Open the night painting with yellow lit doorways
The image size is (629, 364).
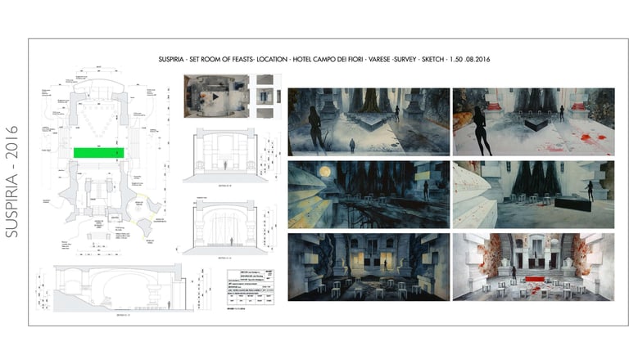(x=369, y=267)
